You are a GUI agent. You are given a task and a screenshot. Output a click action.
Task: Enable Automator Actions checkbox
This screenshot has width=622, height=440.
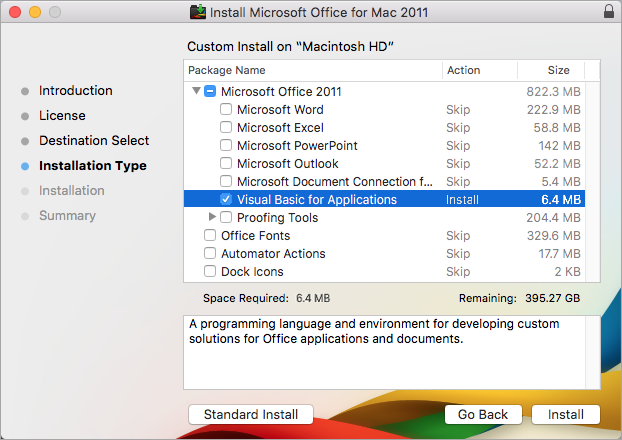(210, 254)
